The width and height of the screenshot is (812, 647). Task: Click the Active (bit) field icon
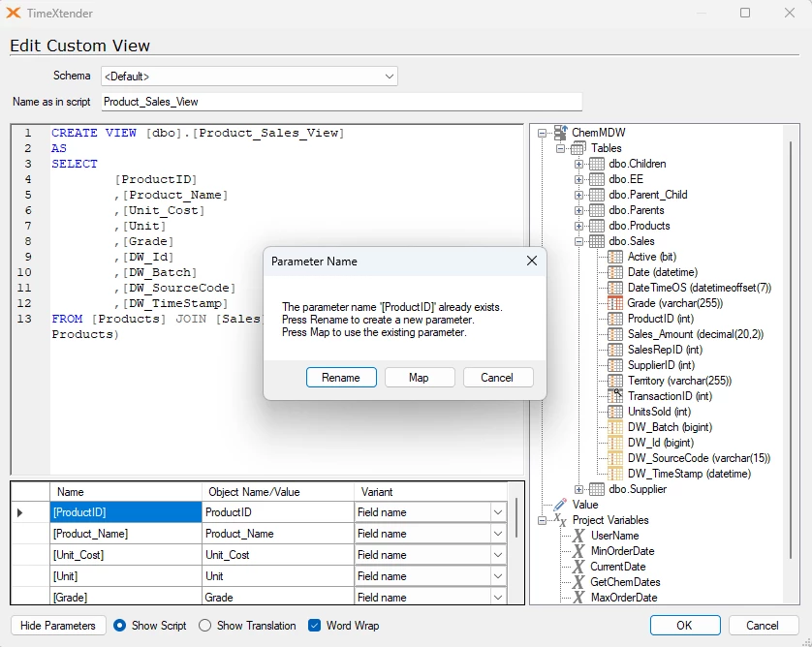(x=615, y=257)
